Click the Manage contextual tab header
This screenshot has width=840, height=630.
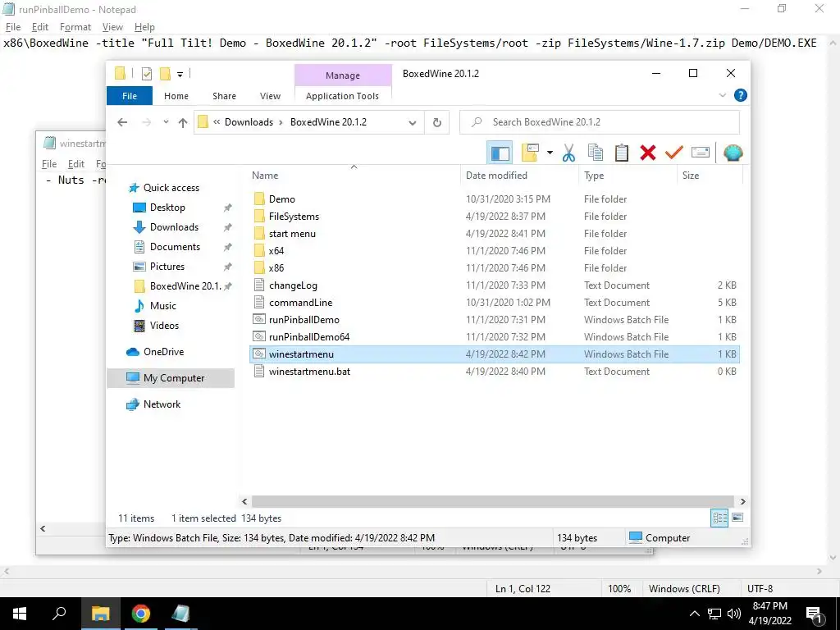[x=343, y=75]
